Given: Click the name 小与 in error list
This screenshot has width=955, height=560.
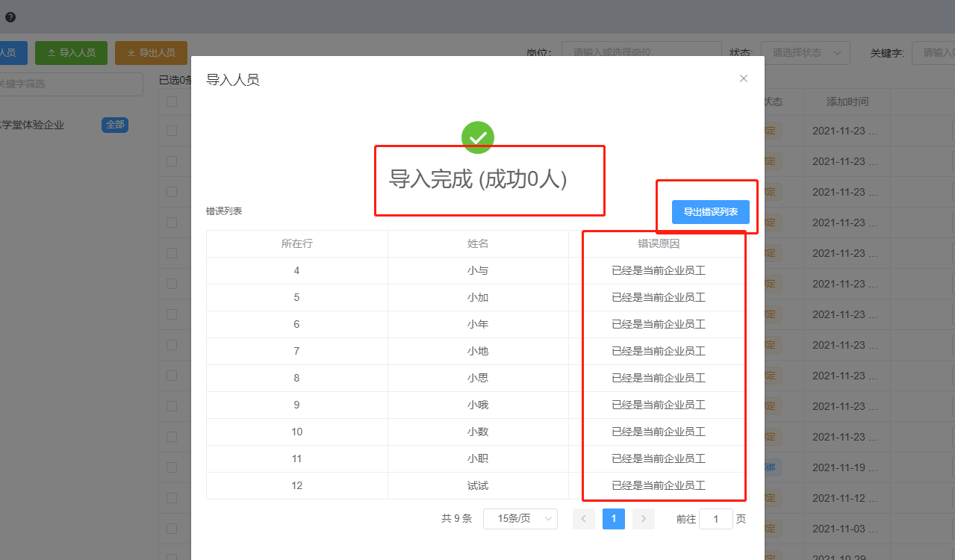Looking at the screenshot, I should 478,270.
